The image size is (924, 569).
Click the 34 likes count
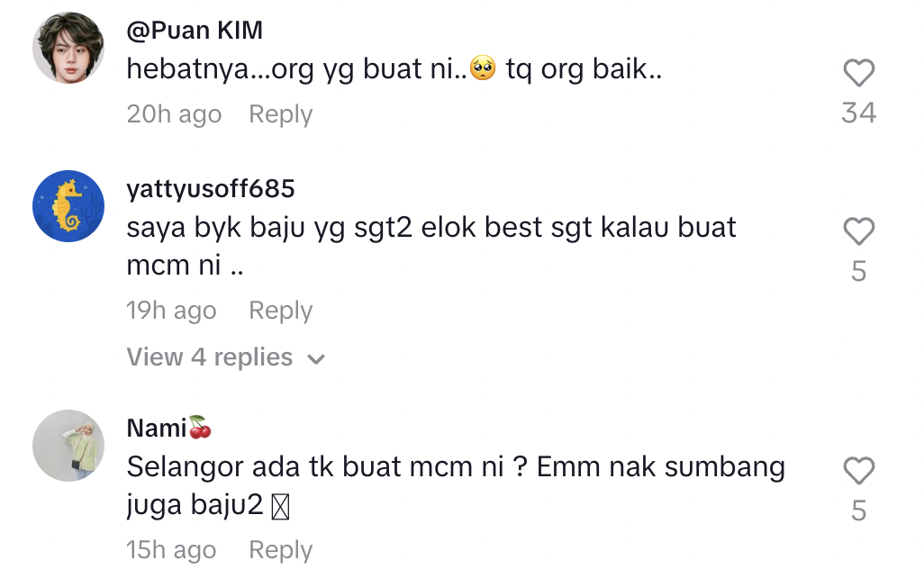pyautogui.click(x=858, y=113)
